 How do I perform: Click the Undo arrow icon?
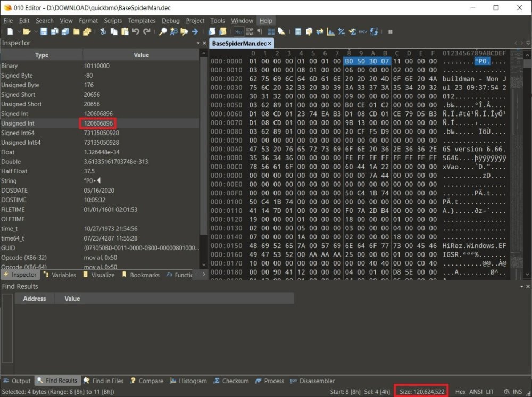(135, 32)
